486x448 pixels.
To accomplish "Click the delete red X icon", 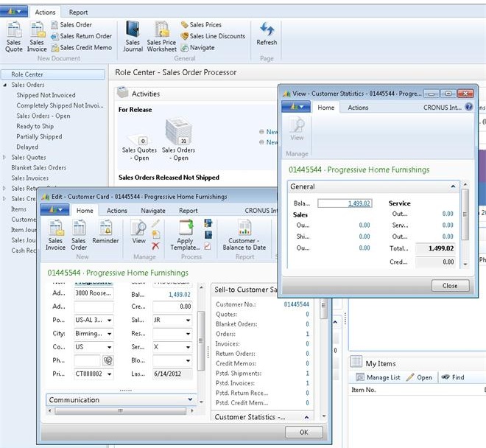I will click(155, 246).
